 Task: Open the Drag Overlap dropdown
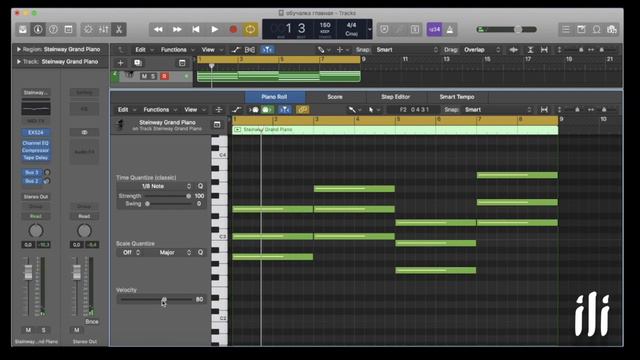pyautogui.click(x=482, y=50)
